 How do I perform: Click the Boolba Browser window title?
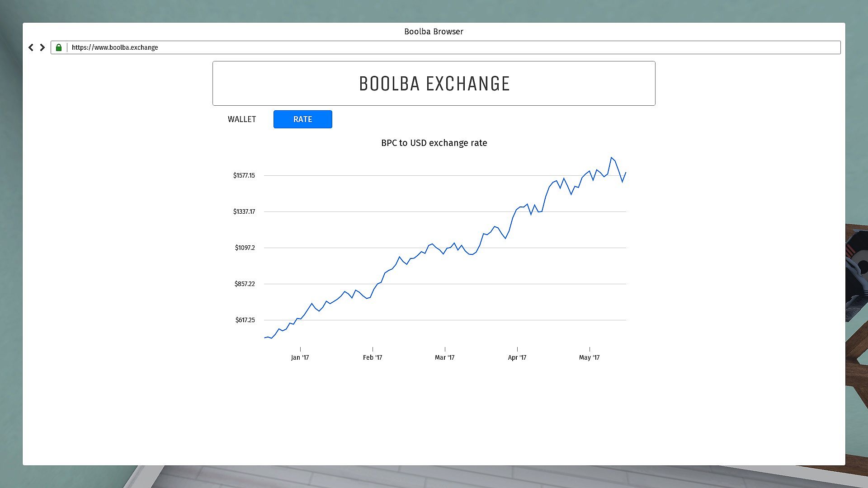[x=434, y=32]
